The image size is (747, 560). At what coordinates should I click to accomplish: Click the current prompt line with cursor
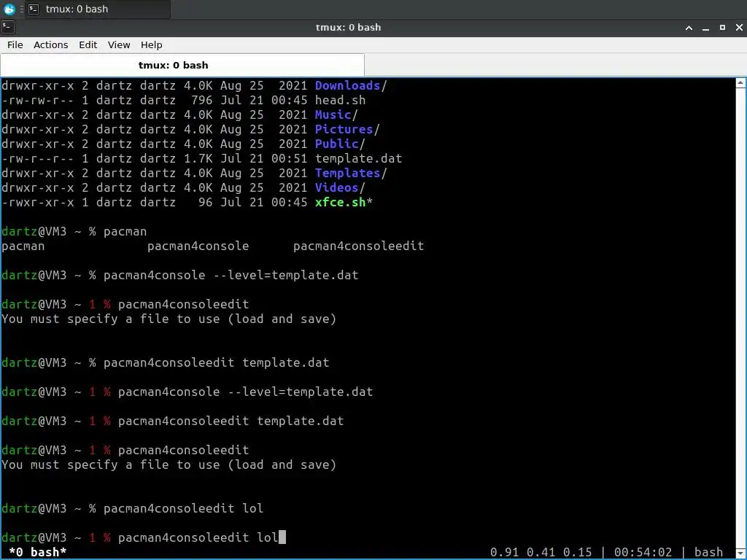(x=144, y=537)
